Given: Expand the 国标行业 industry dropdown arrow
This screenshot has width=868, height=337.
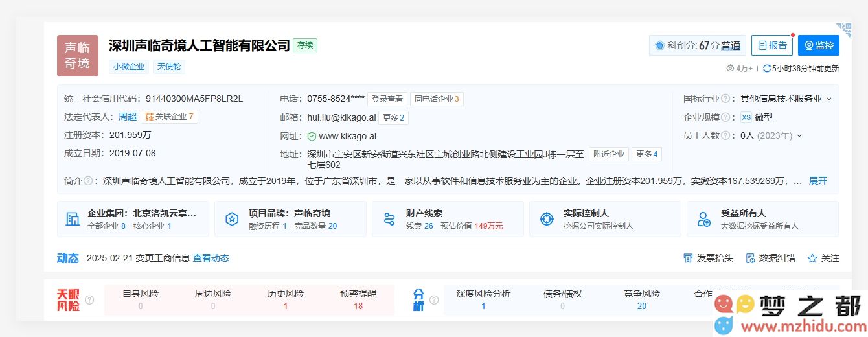Looking at the screenshot, I should 828,99.
